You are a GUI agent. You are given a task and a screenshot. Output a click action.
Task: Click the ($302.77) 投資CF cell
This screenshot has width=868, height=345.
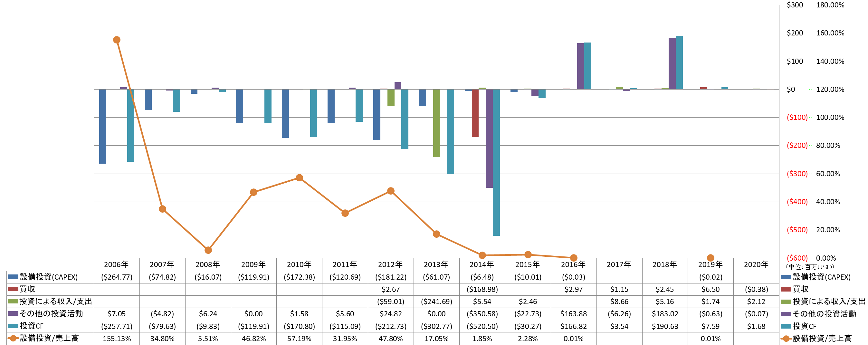tap(436, 326)
